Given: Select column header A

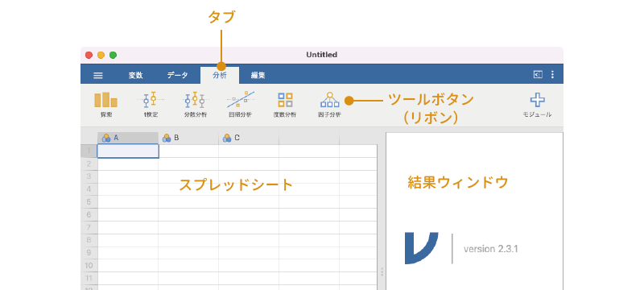Looking at the screenshot, I should point(128,138).
